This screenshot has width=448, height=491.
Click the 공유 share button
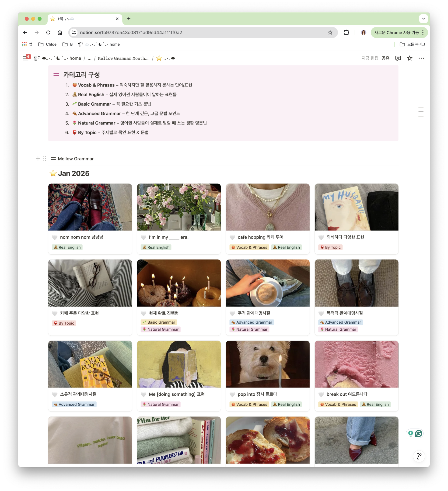pyautogui.click(x=385, y=58)
